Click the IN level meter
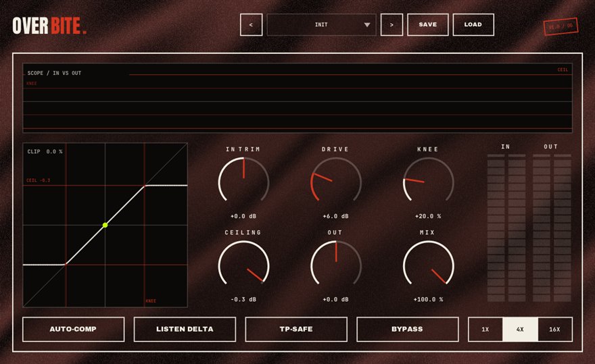This screenshot has width=595, height=364. click(506, 228)
